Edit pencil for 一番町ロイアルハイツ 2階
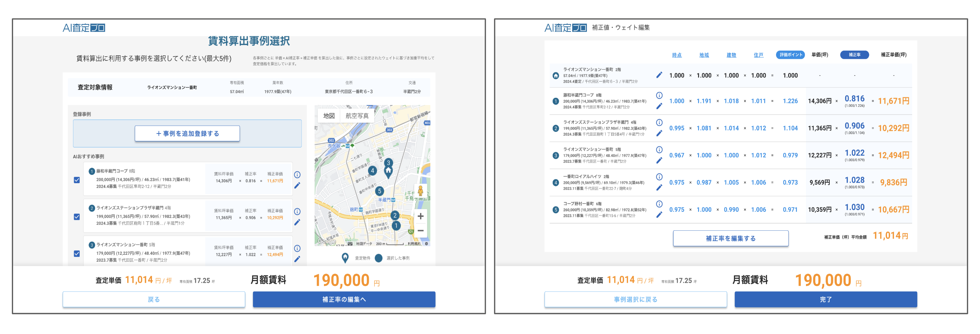The height and width of the screenshot is (334, 980). (659, 188)
